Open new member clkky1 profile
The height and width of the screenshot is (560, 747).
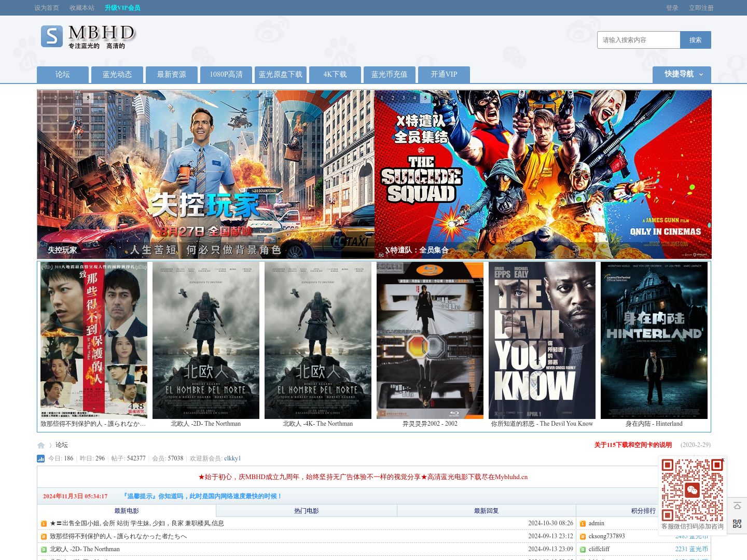[x=232, y=458]
